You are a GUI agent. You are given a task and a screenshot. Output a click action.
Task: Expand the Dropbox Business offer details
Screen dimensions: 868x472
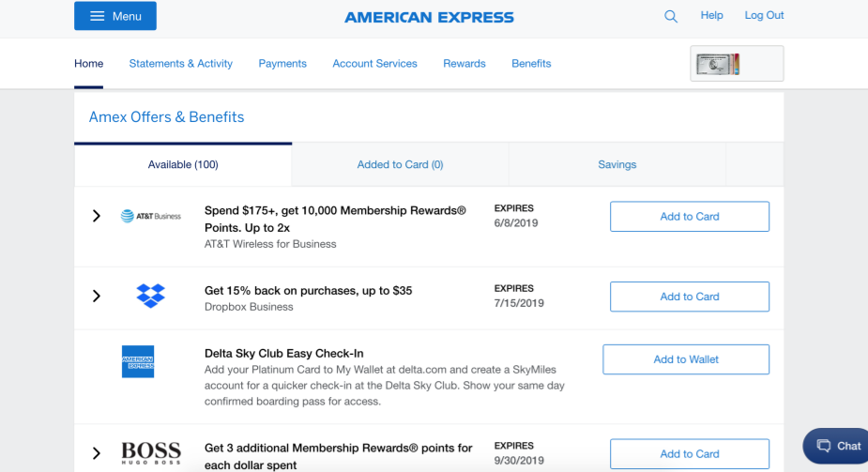click(96, 296)
